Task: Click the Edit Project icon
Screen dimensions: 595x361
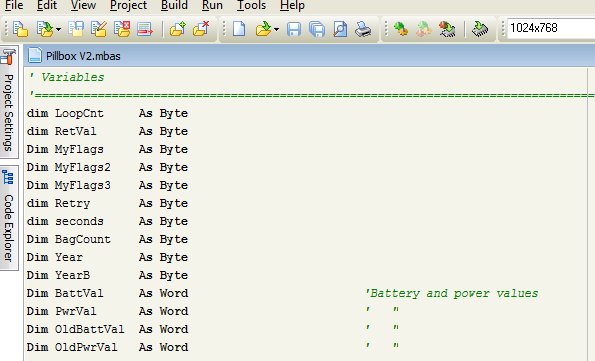Action: [x=99, y=29]
